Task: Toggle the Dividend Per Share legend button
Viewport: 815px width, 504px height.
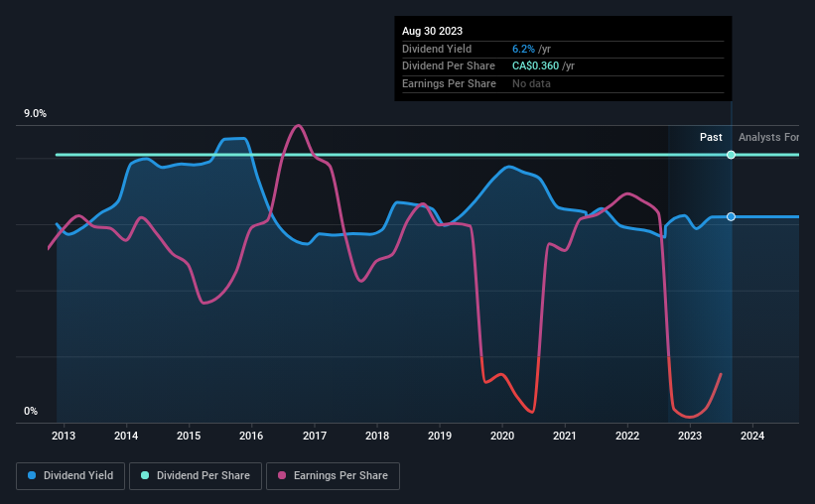Action: coord(196,476)
